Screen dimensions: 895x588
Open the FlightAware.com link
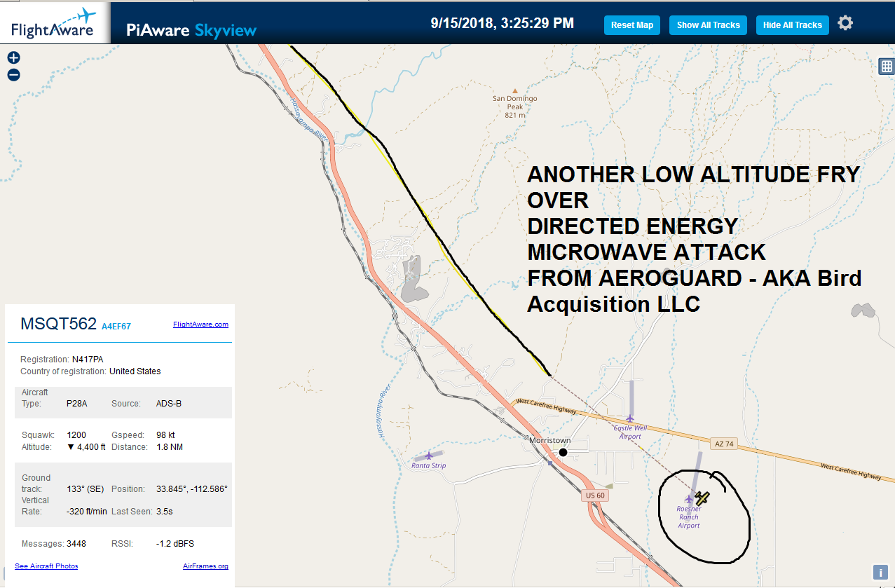point(200,324)
